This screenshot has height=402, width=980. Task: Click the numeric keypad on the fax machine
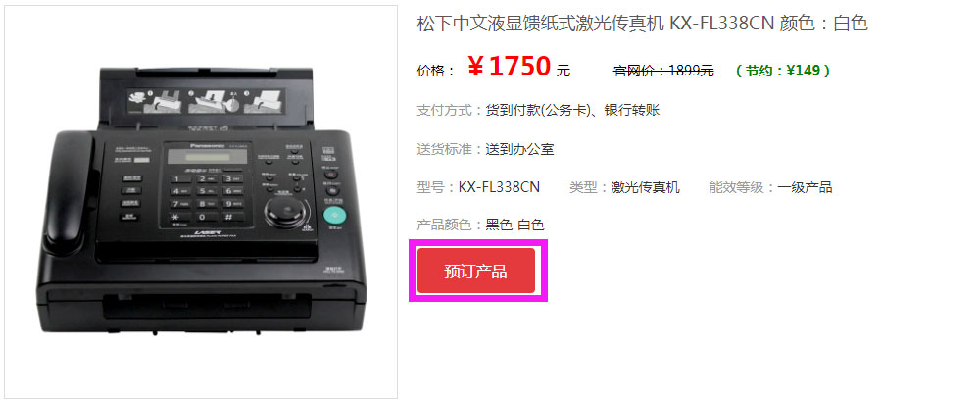click(x=208, y=198)
